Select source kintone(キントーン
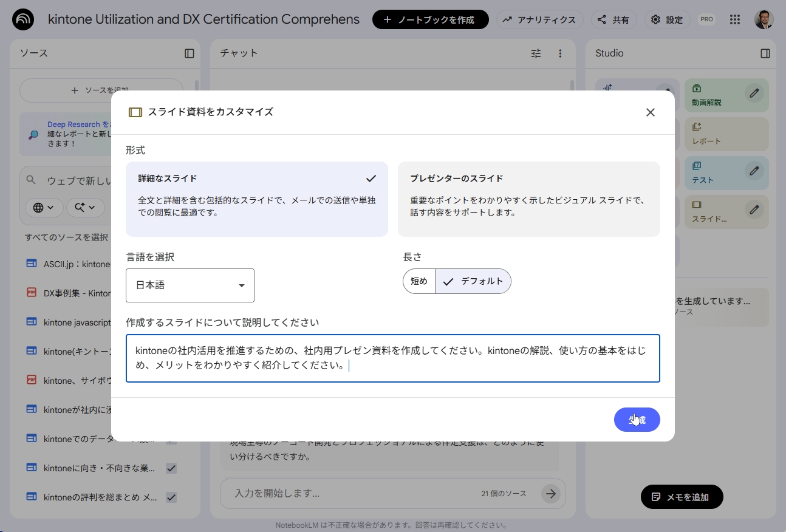The height and width of the screenshot is (532, 786). (x=77, y=351)
